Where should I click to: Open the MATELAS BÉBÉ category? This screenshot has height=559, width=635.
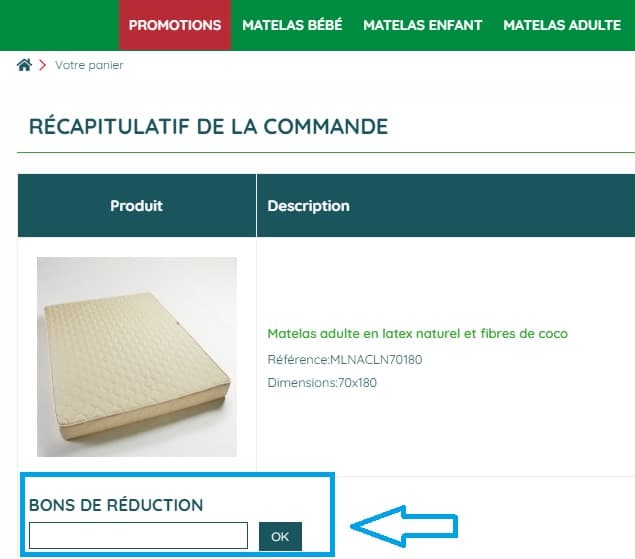[x=292, y=25]
